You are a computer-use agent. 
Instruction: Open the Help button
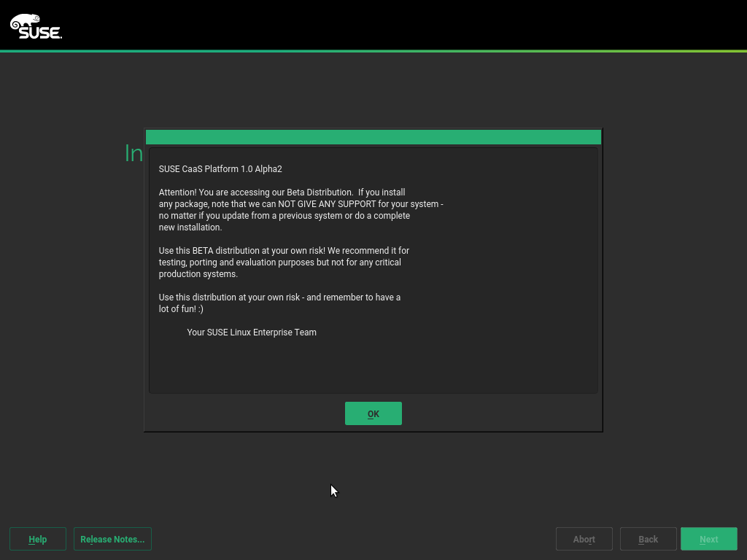tap(38, 539)
